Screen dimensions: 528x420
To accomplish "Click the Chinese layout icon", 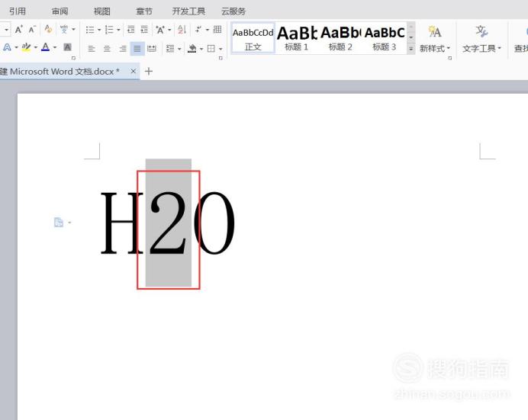I will [160, 30].
